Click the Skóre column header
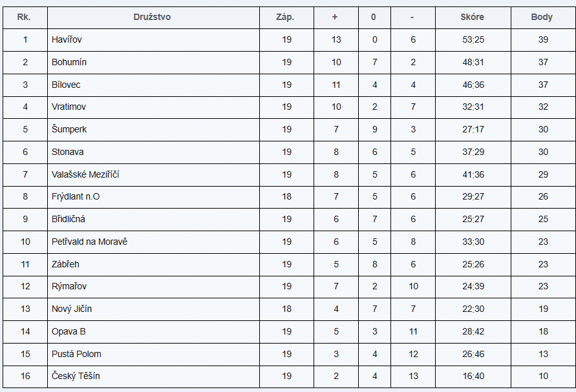This screenshot has width=576, height=392. click(473, 17)
